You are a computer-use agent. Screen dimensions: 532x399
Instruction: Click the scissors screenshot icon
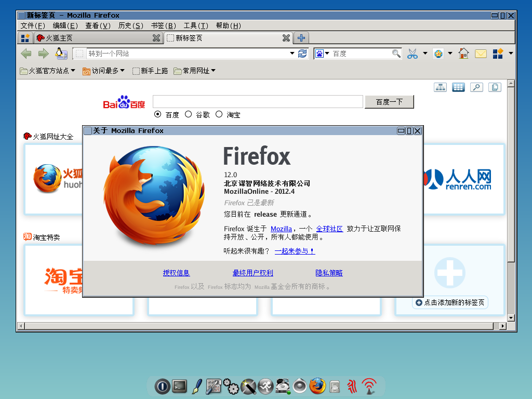[412, 54]
